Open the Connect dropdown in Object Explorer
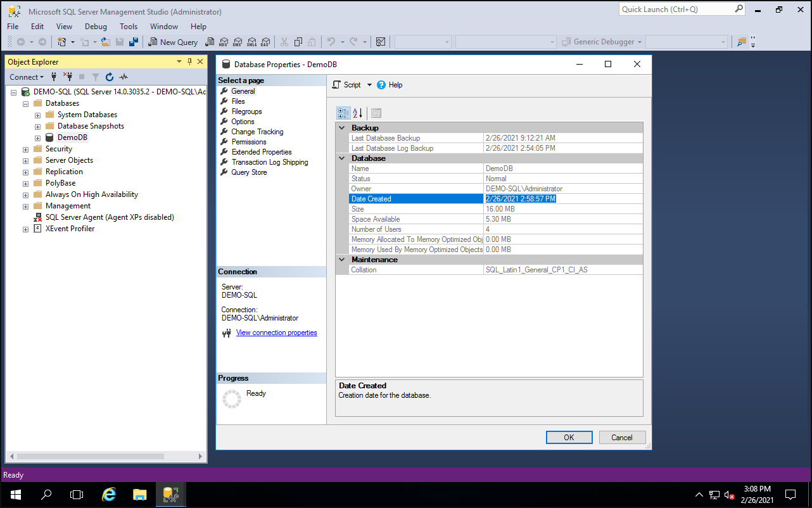Viewport: 812px width, 508px height. click(x=27, y=77)
